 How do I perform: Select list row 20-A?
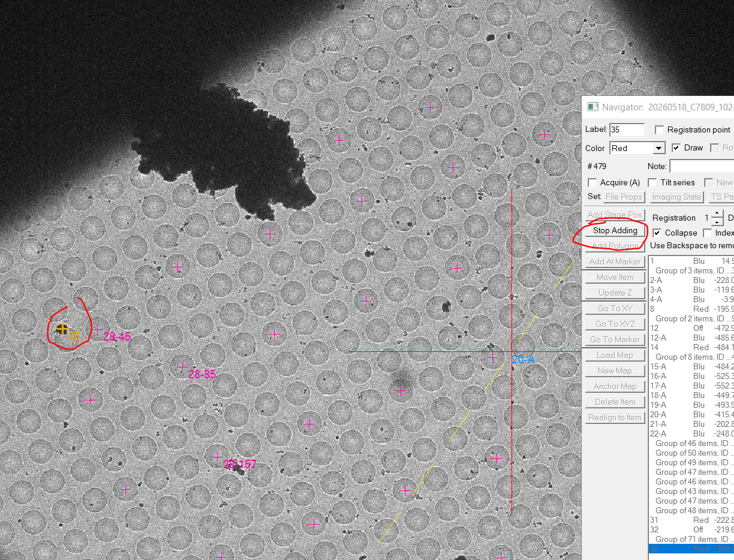click(x=691, y=414)
